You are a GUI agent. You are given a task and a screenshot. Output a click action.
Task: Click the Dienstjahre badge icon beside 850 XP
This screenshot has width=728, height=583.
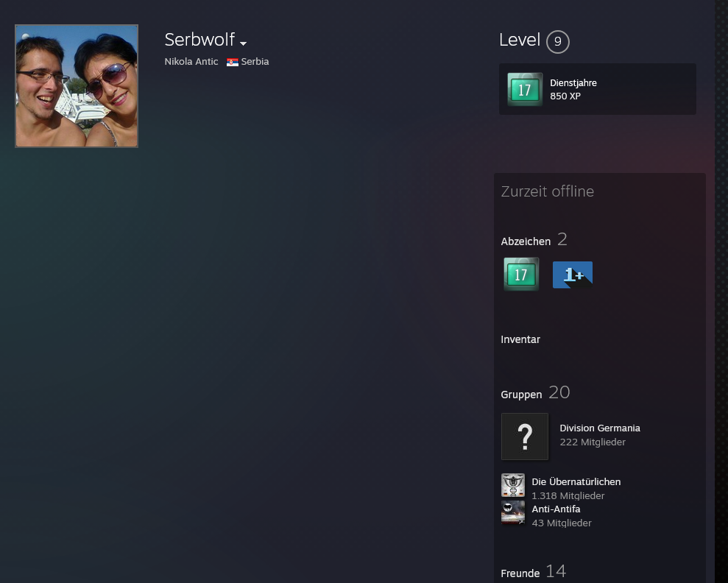click(525, 89)
